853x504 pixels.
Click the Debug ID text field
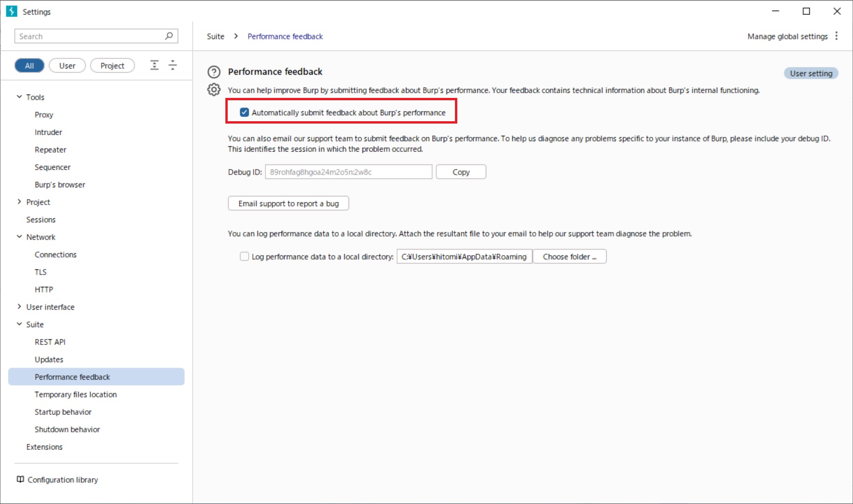tap(349, 172)
